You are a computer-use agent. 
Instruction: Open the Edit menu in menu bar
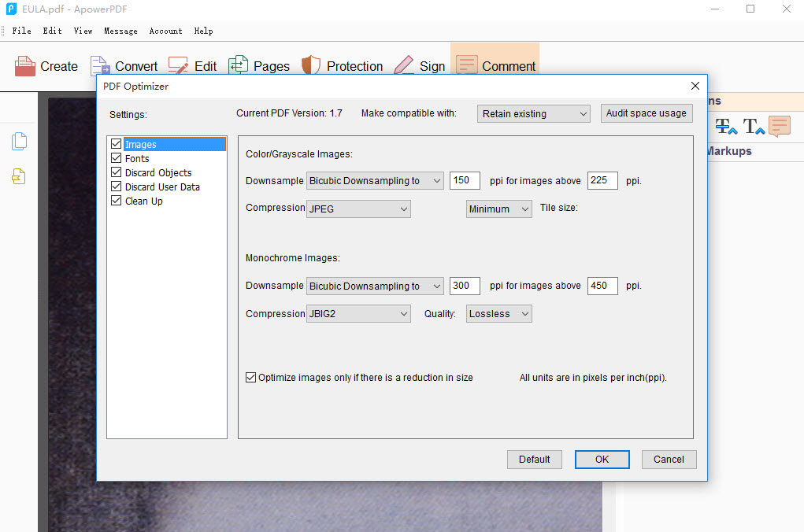52,31
